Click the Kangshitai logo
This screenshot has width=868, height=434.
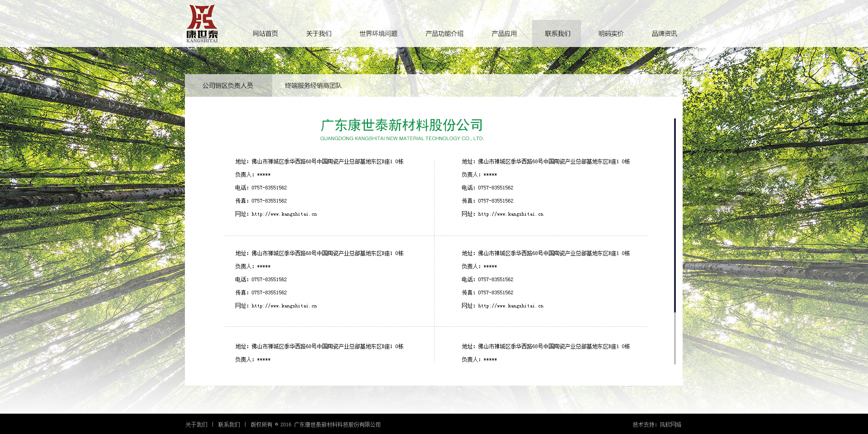pos(202,24)
